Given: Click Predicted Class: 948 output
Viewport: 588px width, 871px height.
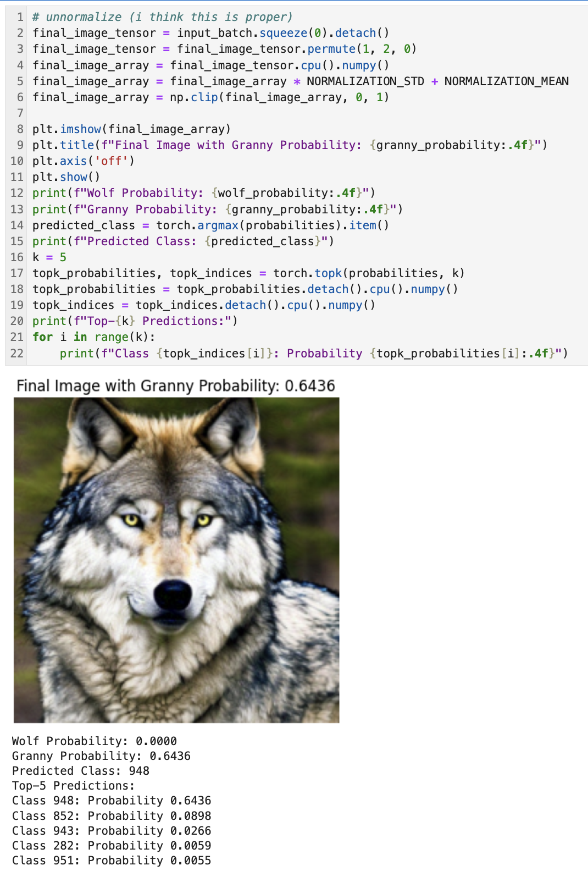Looking at the screenshot, I should pos(81,771).
